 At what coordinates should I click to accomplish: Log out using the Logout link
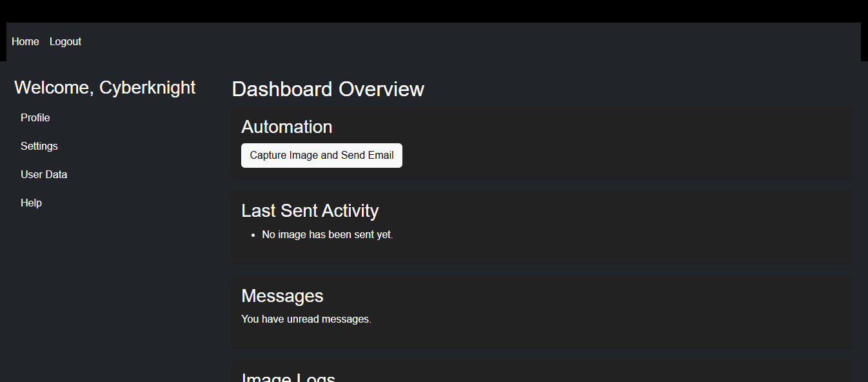65,41
